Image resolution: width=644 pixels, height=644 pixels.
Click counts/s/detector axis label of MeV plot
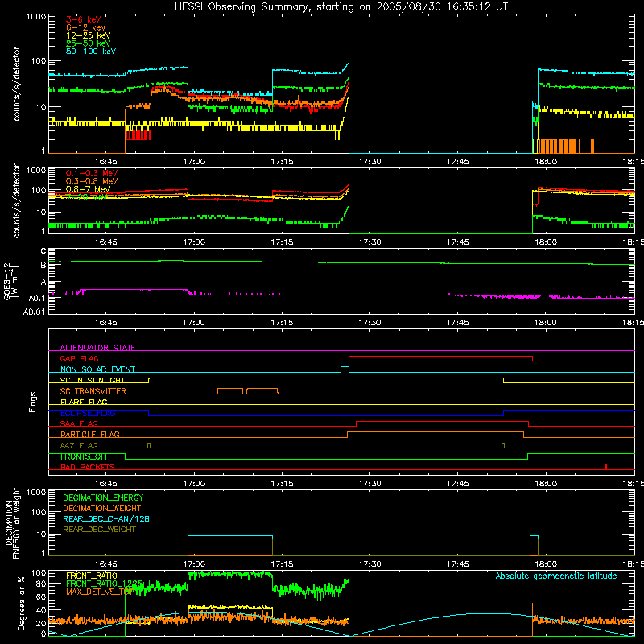tap(16, 200)
